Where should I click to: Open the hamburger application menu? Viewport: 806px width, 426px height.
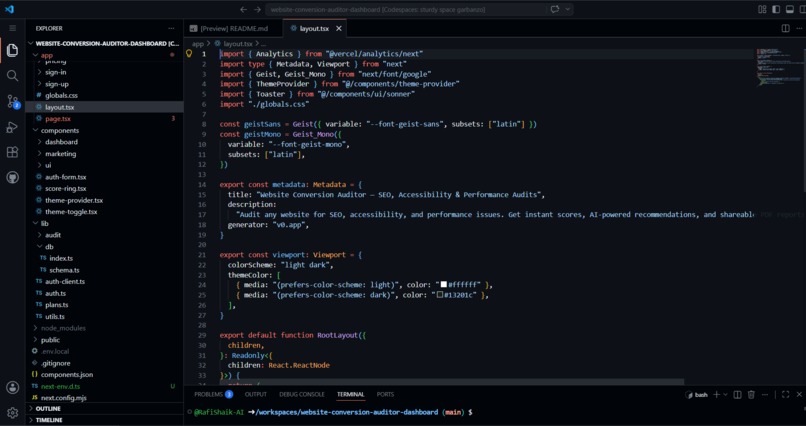click(12, 28)
